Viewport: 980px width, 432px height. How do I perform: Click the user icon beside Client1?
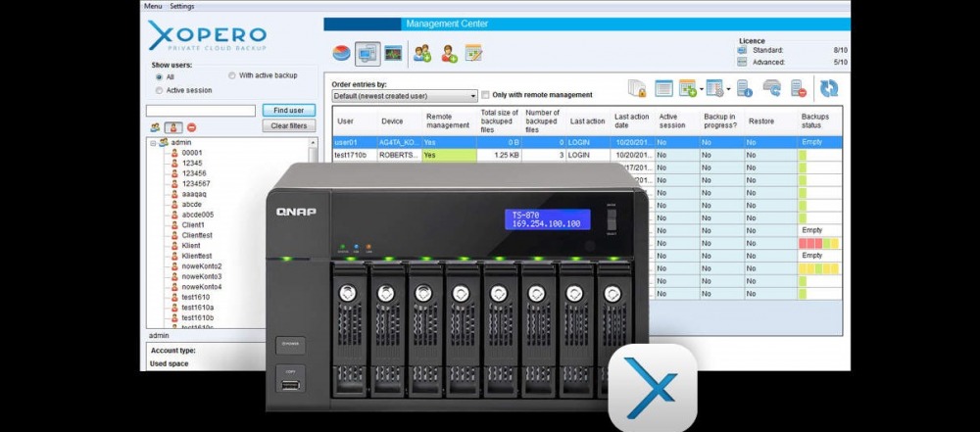[x=174, y=225]
